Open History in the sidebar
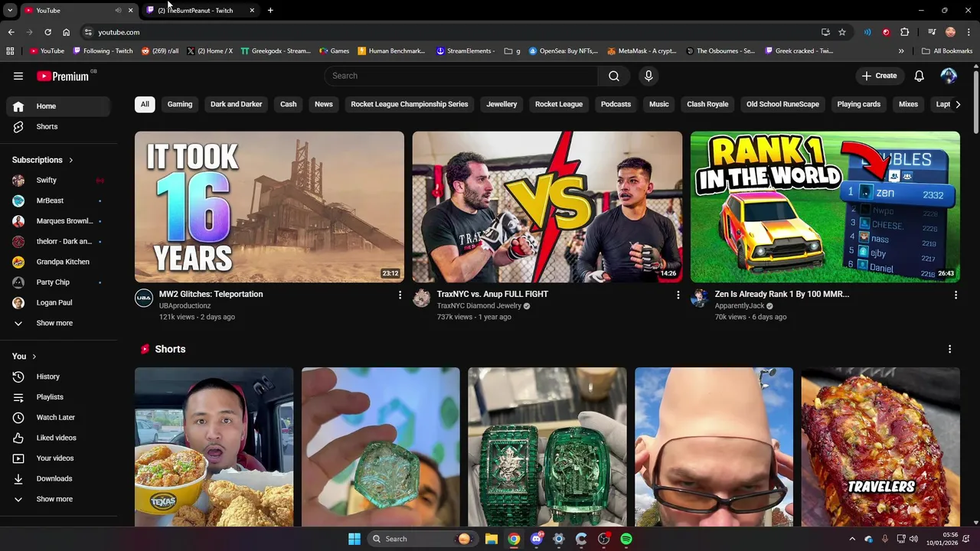The image size is (980, 551). [x=58, y=377]
